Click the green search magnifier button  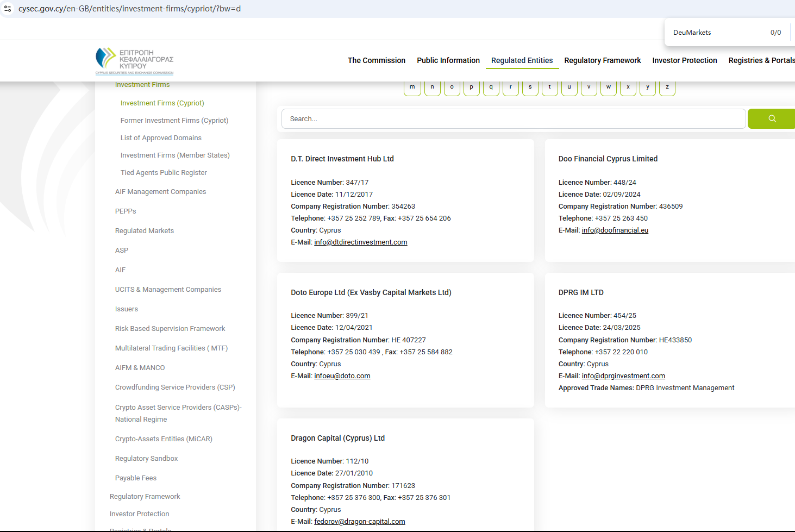click(771, 118)
